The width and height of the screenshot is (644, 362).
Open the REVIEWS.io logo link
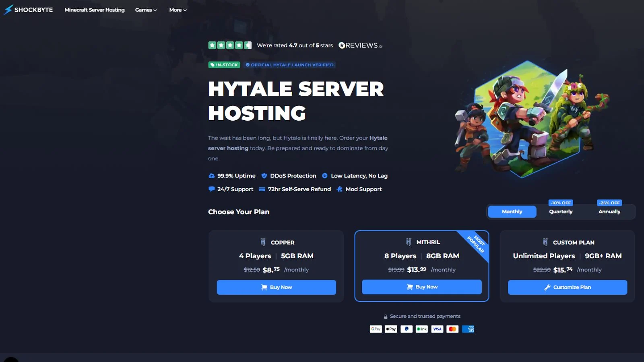360,45
